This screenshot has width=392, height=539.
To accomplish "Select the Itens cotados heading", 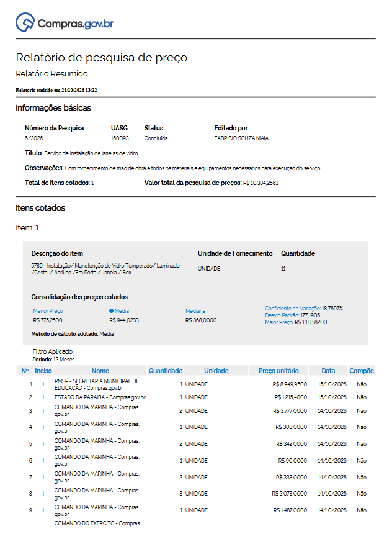I will (40, 208).
